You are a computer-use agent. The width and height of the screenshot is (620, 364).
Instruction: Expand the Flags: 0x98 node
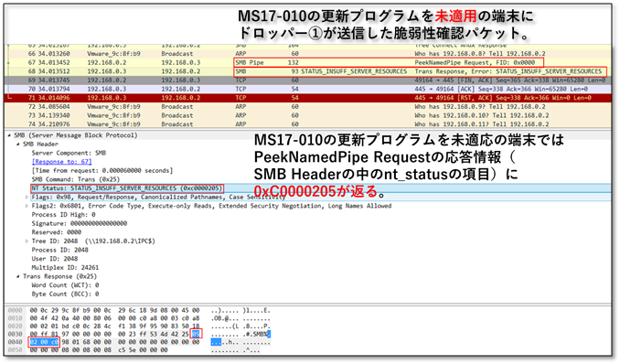click(27, 197)
